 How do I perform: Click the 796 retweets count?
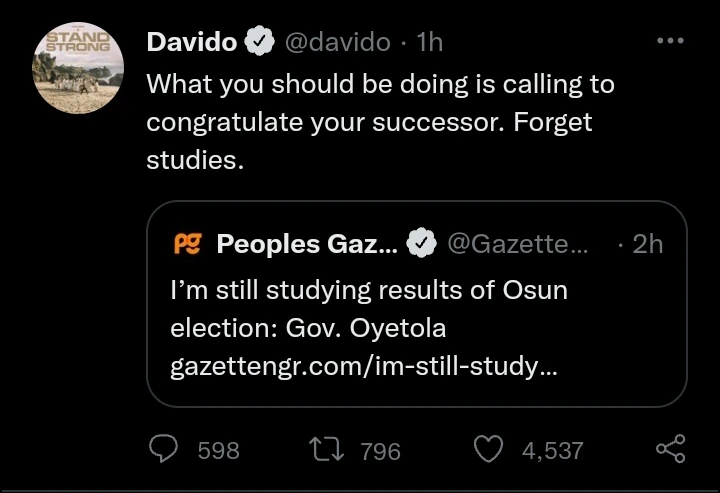pyautogui.click(x=380, y=451)
